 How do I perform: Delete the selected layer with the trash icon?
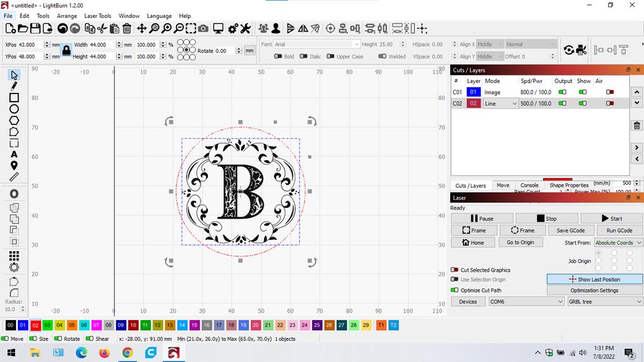(637, 126)
